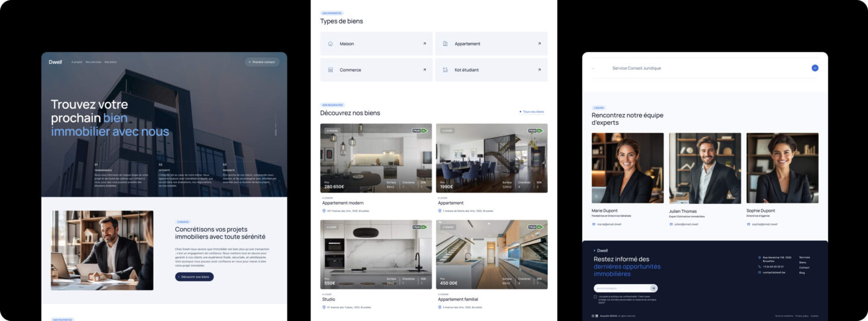Open the Appartement type card arrow icon
Viewport: 868px width, 321px height.
[x=539, y=43]
